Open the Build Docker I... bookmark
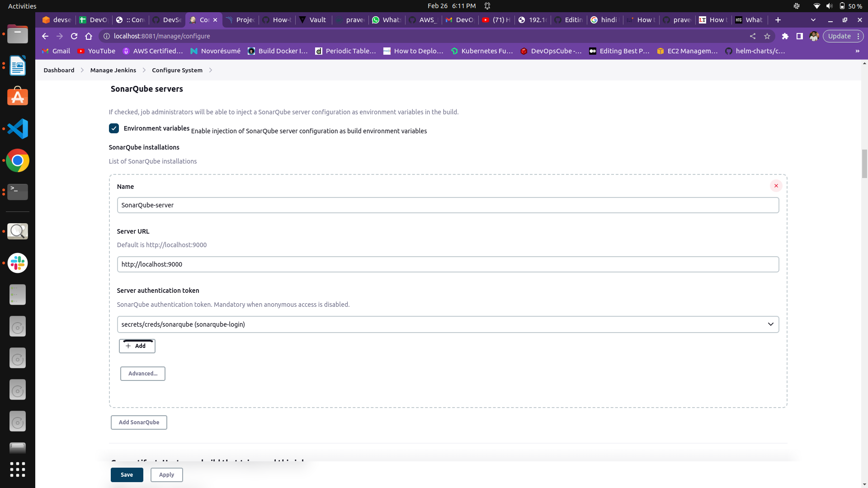The height and width of the screenshot is (488, 868). [278, 51]
